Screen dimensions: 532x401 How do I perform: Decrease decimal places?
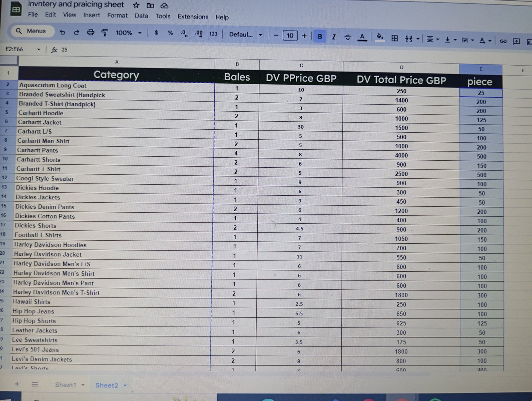coord(184,34)
